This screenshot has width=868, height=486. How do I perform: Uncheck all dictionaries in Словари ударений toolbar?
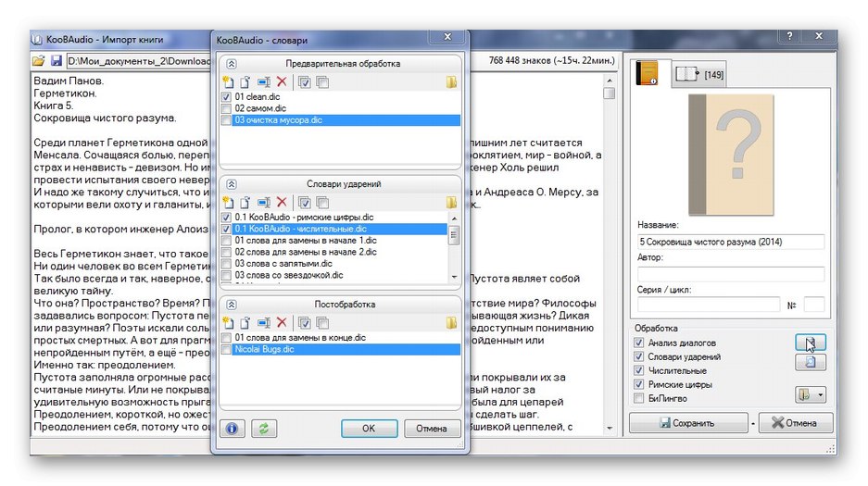click(322, 203)
